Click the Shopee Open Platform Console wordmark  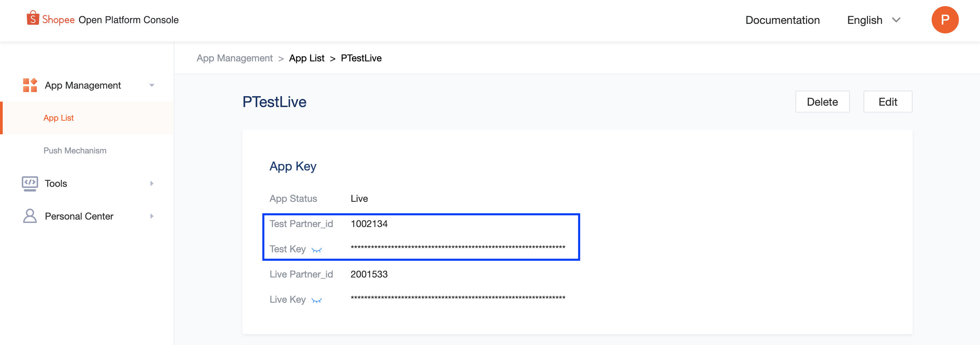coord(103,19)
